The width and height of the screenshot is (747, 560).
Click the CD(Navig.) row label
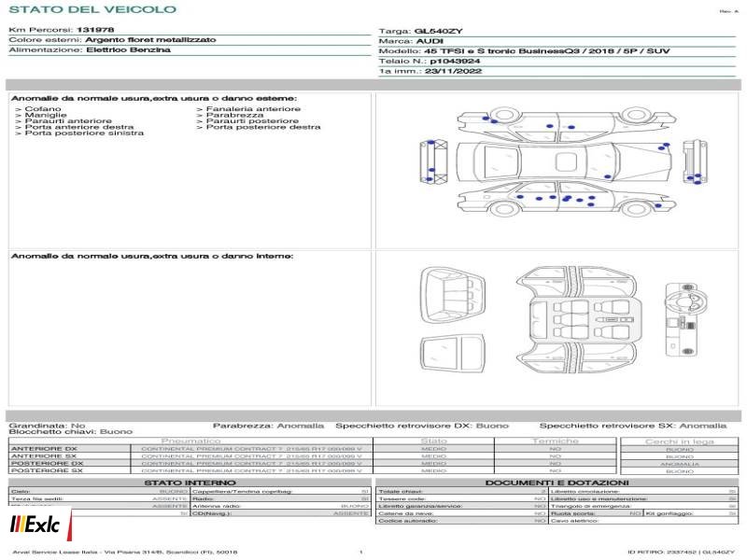click(x=212, y=513)
